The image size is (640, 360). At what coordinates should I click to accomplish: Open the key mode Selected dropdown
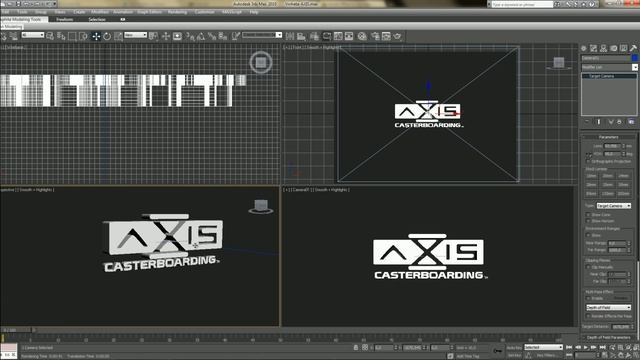(543, 347)
